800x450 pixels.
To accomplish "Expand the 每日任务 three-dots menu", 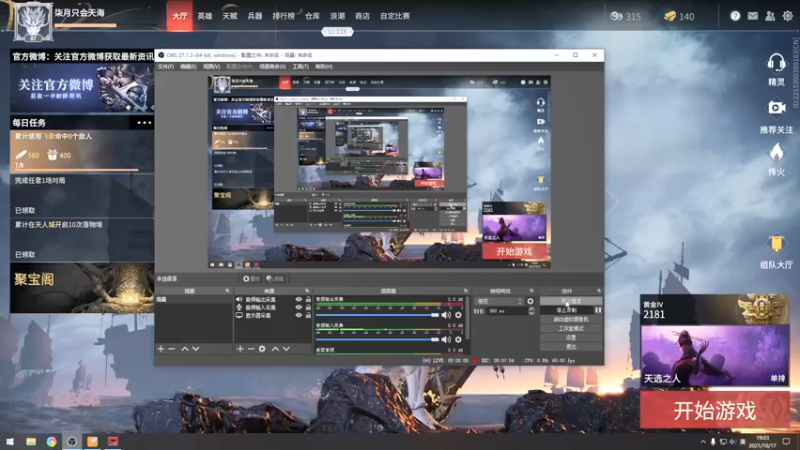I will coord(144,122).
